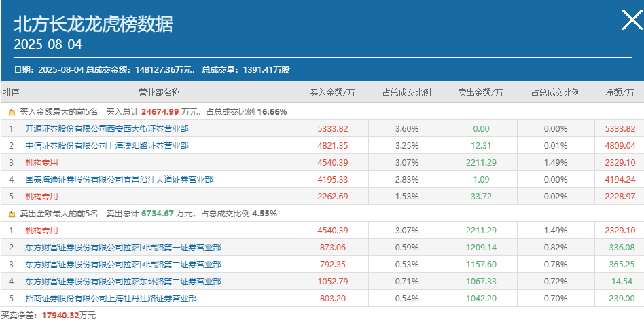Select buy amount 4195.33
Screen dimensions: 644x323
pos(333,180)
